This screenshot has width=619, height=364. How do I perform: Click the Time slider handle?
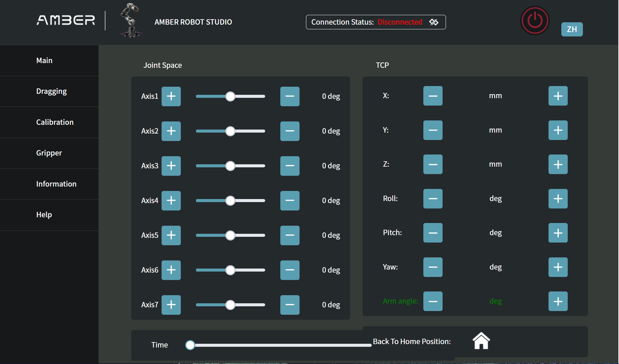pyautogui.click(x=190, y=345)
